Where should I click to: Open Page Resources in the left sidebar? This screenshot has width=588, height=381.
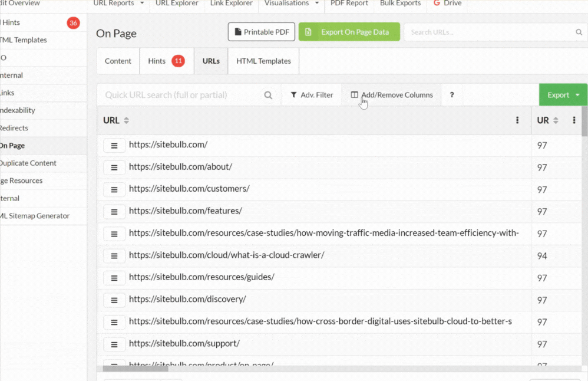pyautogui.click(x=43, y=180)
